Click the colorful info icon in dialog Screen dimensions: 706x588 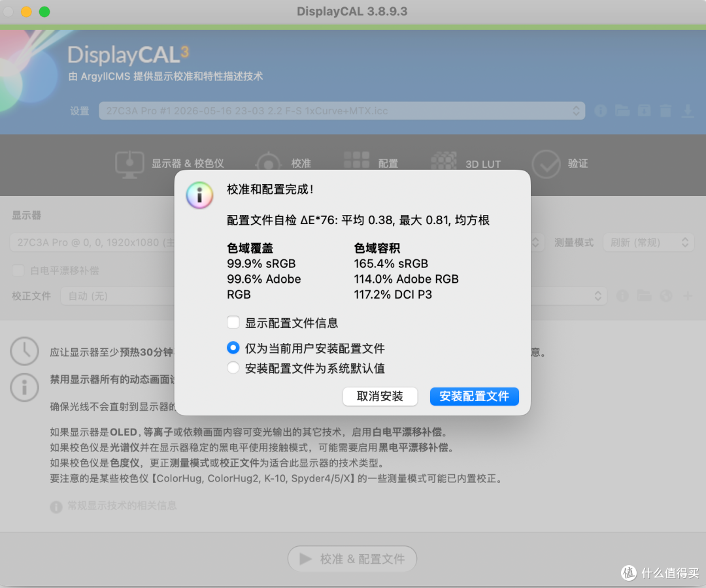point(199,195)
